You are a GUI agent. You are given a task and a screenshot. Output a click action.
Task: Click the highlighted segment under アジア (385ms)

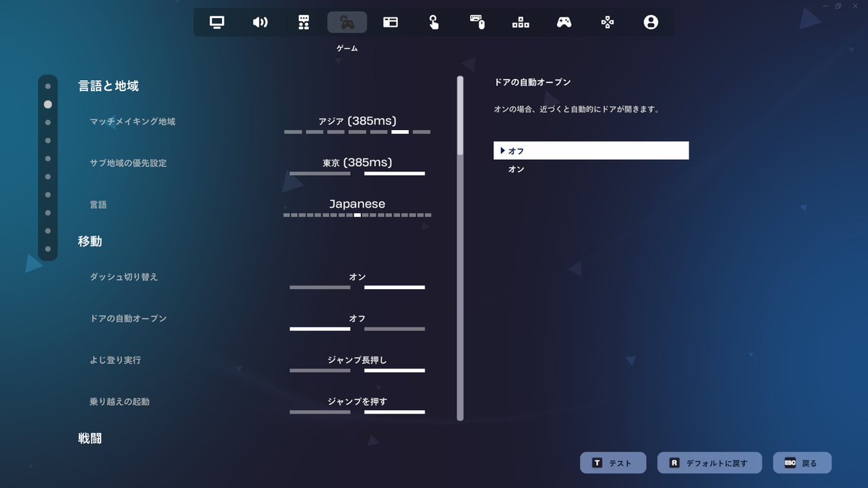tap(400, 132)
